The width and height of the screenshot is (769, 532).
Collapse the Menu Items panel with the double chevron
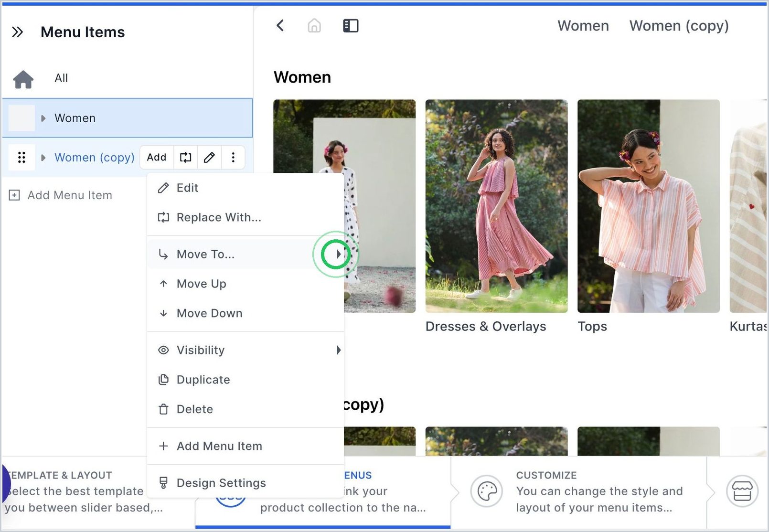point(17,32)
